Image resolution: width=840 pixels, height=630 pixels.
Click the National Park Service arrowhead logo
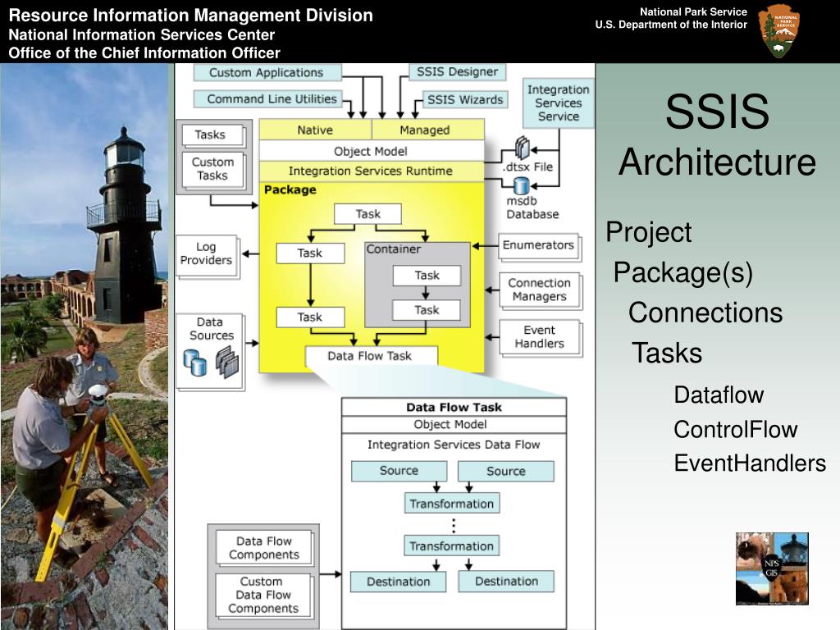click(x=779, y=31)
